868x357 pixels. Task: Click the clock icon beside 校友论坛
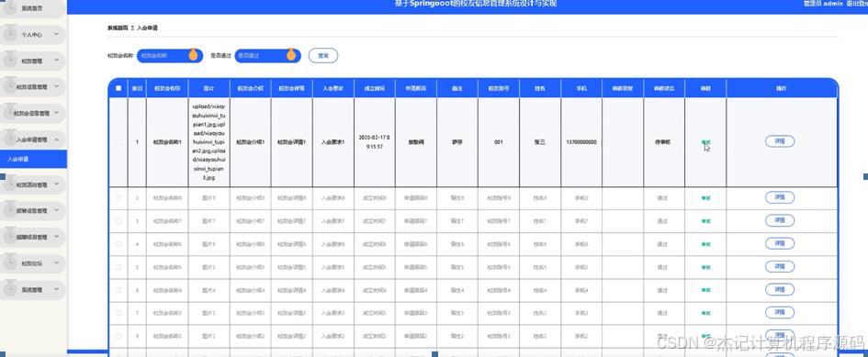[x=10, y=262]
